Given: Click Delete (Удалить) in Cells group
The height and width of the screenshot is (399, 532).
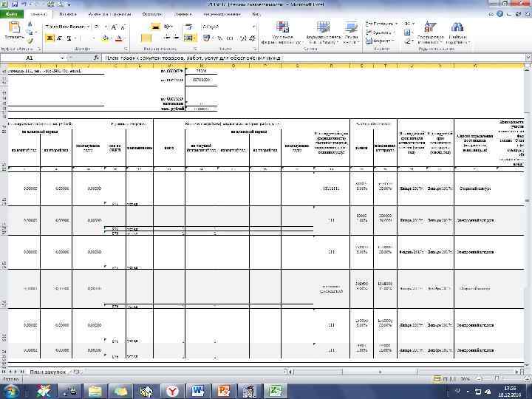Looking at the screenshot, I should click(x=381, y=33).
